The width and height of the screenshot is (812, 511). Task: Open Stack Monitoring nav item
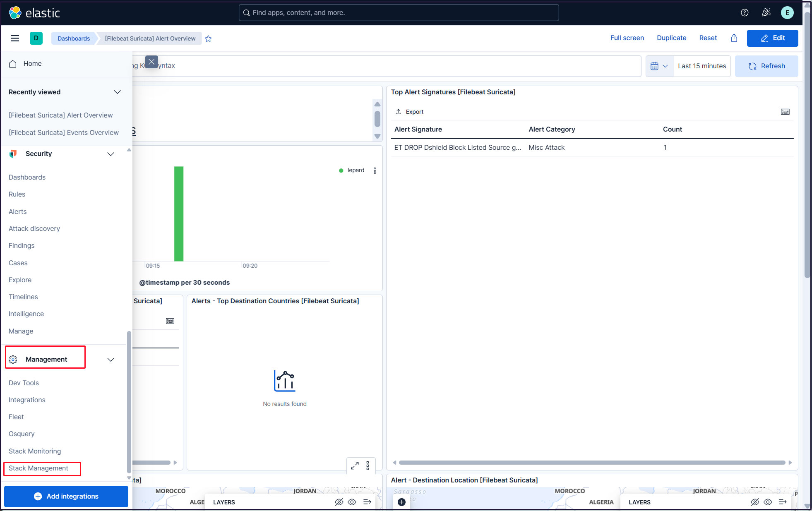point(35,451)
